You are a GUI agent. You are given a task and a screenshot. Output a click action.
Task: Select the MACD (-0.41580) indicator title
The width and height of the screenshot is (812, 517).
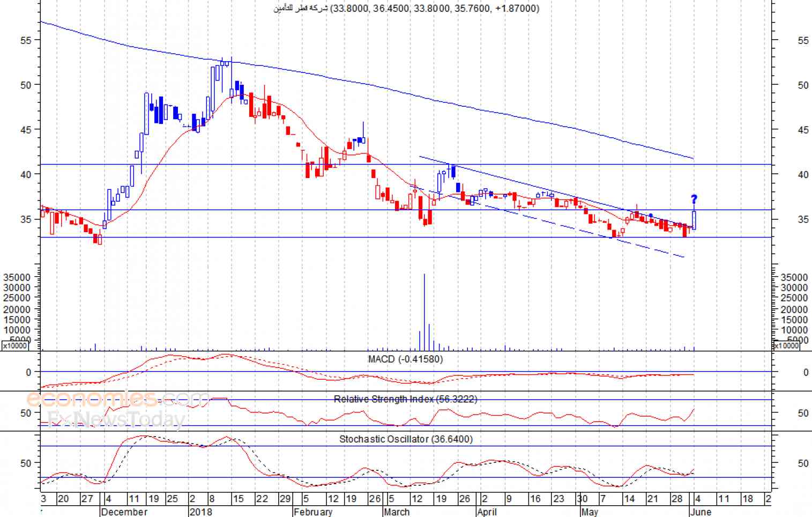pos(405,359)
